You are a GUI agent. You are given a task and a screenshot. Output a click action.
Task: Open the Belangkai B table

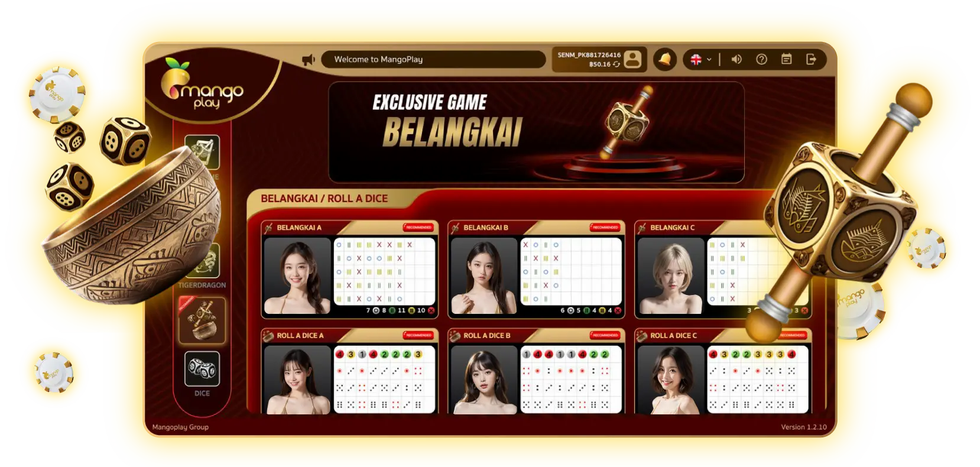pos(537,270)
